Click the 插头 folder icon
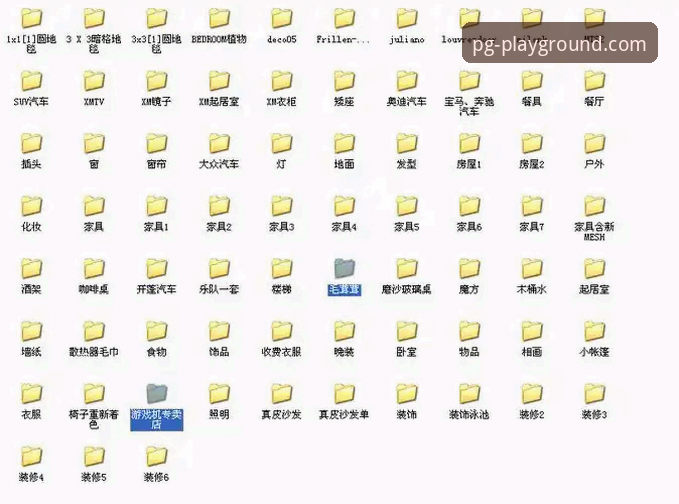Viewport: 679px width, 504px height. pos(32,143)
